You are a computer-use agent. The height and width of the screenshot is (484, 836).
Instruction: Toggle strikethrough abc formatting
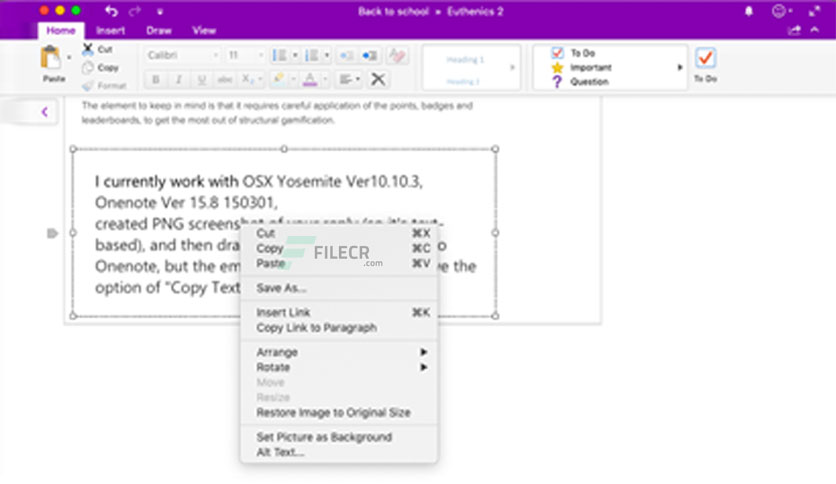click(x=224, y=79)
